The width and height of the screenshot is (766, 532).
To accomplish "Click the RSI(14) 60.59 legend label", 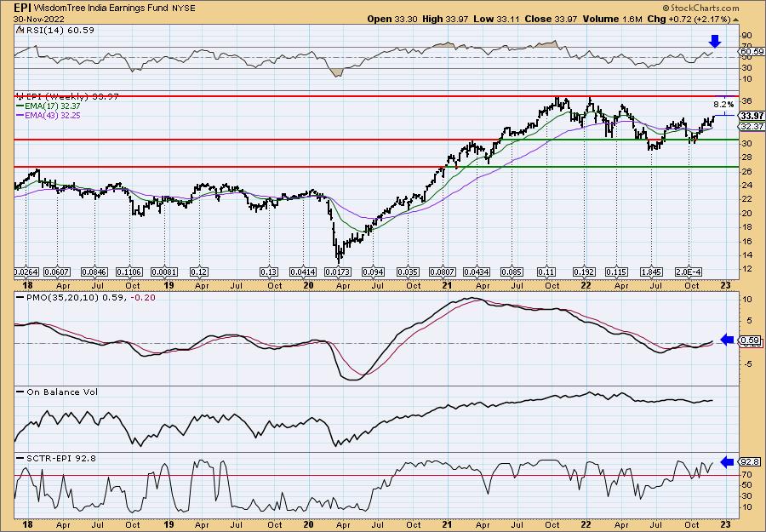I will 59,30.
